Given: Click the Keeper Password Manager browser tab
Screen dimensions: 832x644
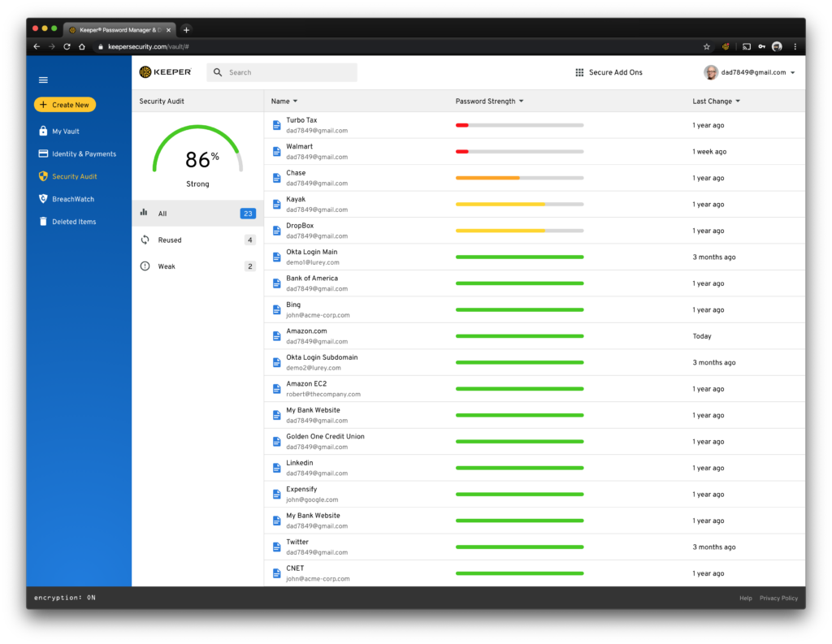Looking at the screenshot, I should pyautogui.click(x=119, y=30).
